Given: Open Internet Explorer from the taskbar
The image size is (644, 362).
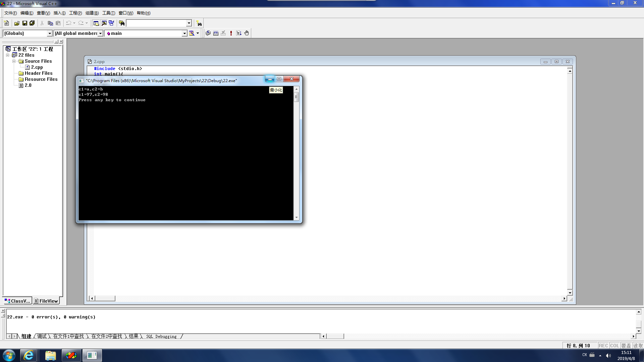Looking at the screenshot, I should click(x=29, y=355).
